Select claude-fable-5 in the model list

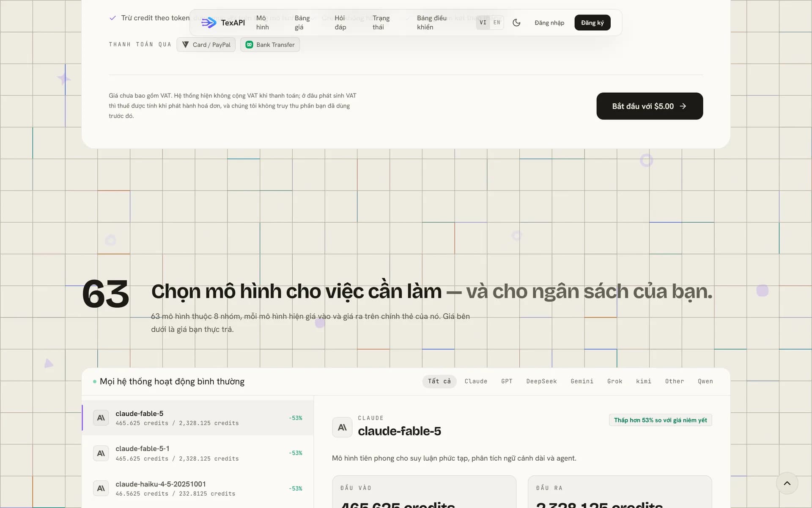tap(198, 418)
